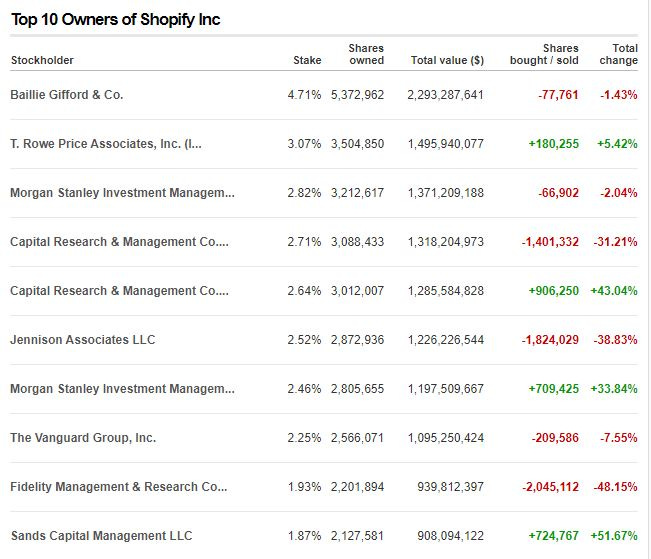This screenshot has width=651, height=559.
Task: Click the Shares bought / sold header
Action: [544, 54]
